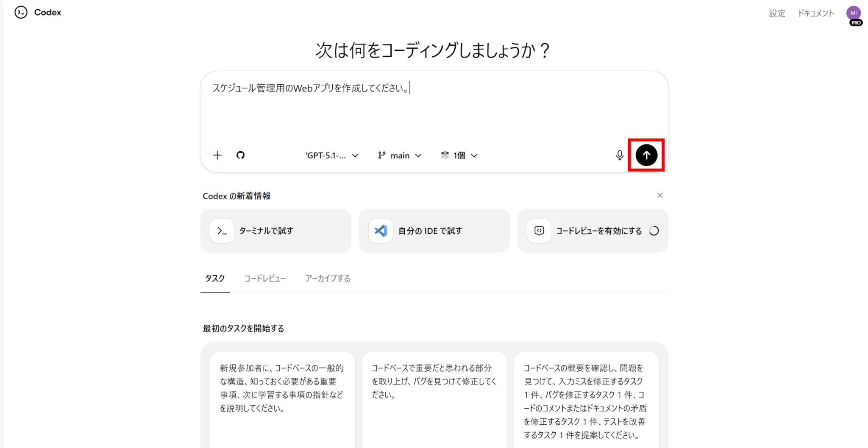The image size is (868, 448).
Task: Open the main branch selector
Action: 400,156
